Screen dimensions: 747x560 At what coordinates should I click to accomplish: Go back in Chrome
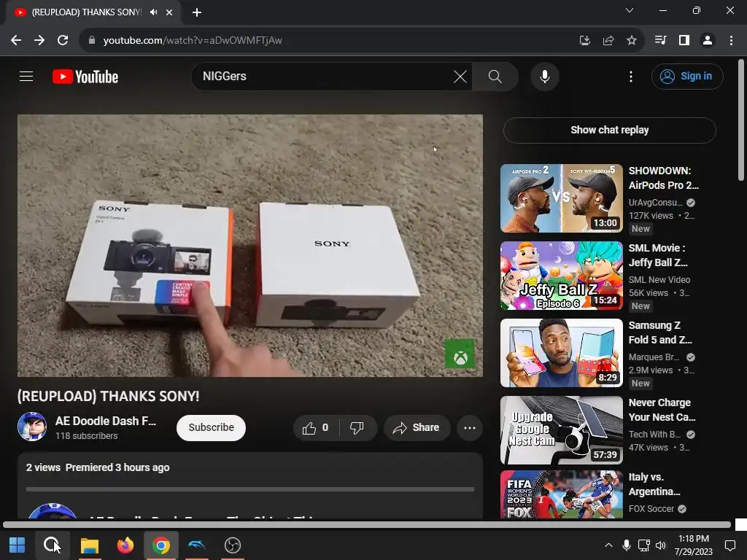click(16, 41)
